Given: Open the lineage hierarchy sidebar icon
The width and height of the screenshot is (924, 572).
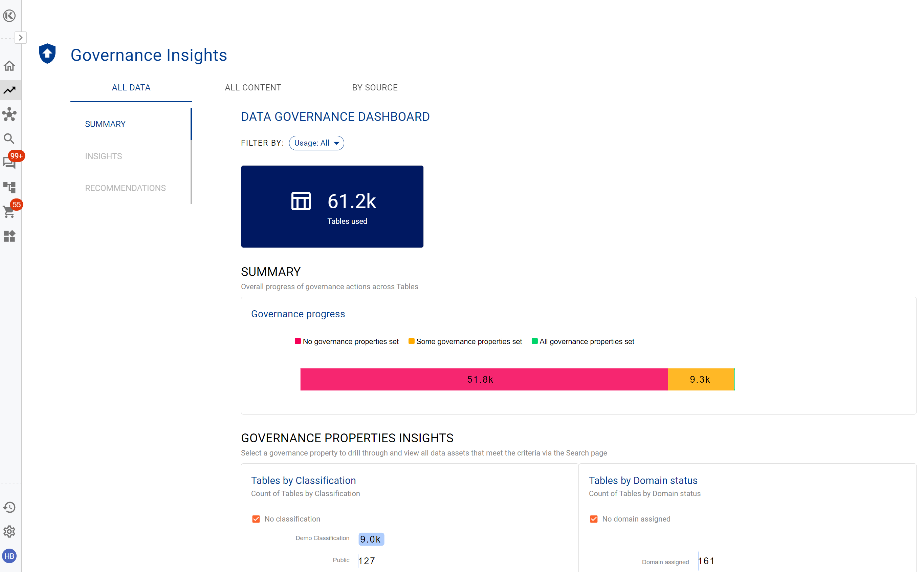Looking at the screenshot, I should click(9, 187).
